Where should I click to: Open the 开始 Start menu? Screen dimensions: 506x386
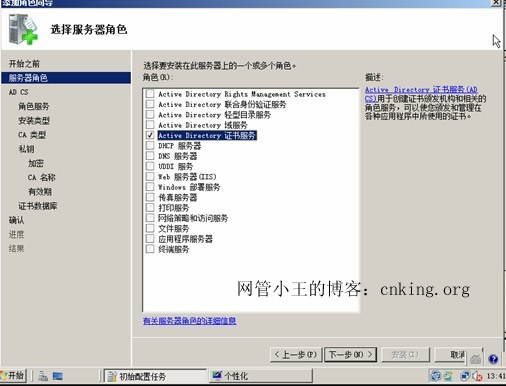click(x=13, y=376)
